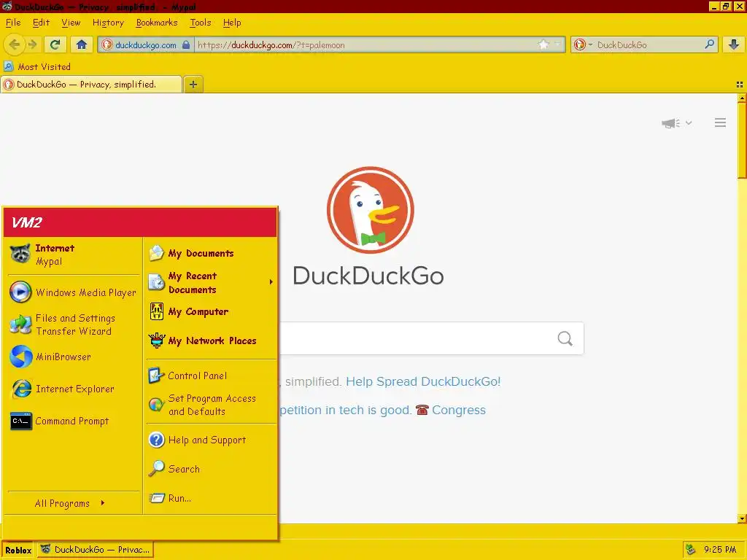Open Windows Media Player

pyautogui.click(x=73, y=292)
